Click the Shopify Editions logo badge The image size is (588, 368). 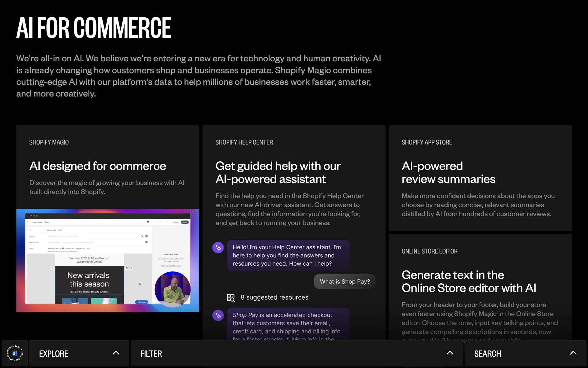click(x=15, y=353)
